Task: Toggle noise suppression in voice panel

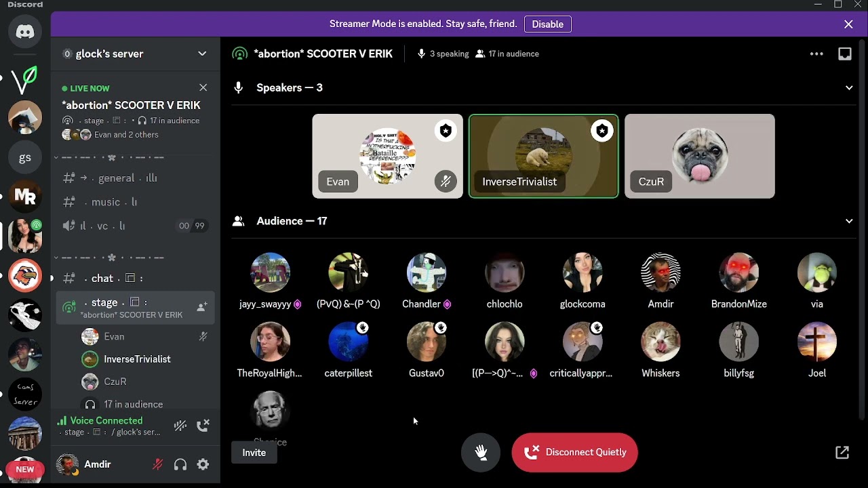Action: (x=180, y=426)
